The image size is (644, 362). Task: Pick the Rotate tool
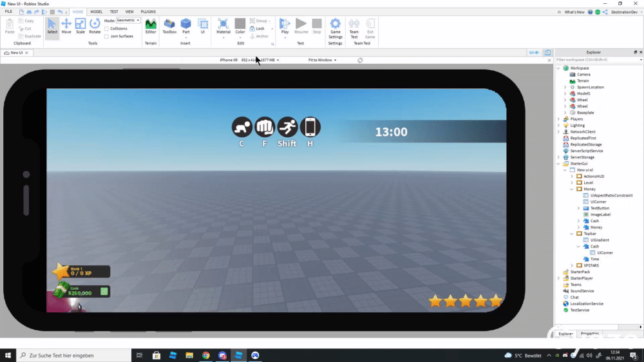pos(95,26)
